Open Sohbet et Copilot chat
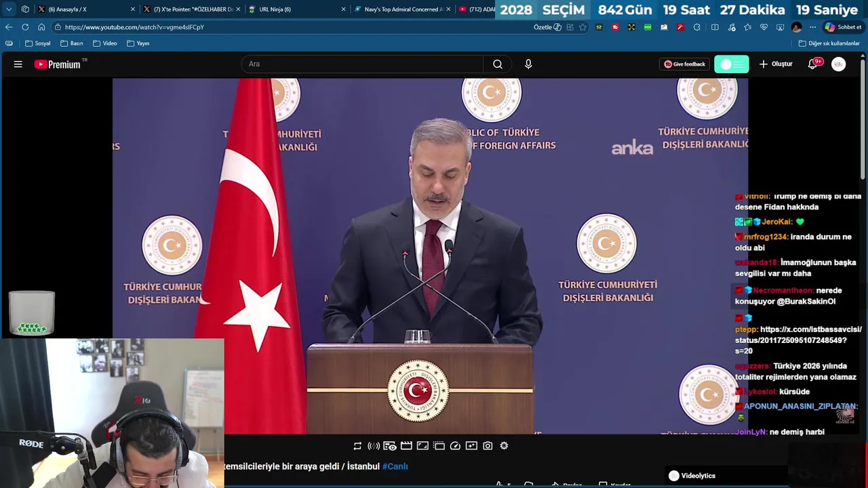Image resolution: width=868 pixels, height=488 pixels. tap(843, 27)
